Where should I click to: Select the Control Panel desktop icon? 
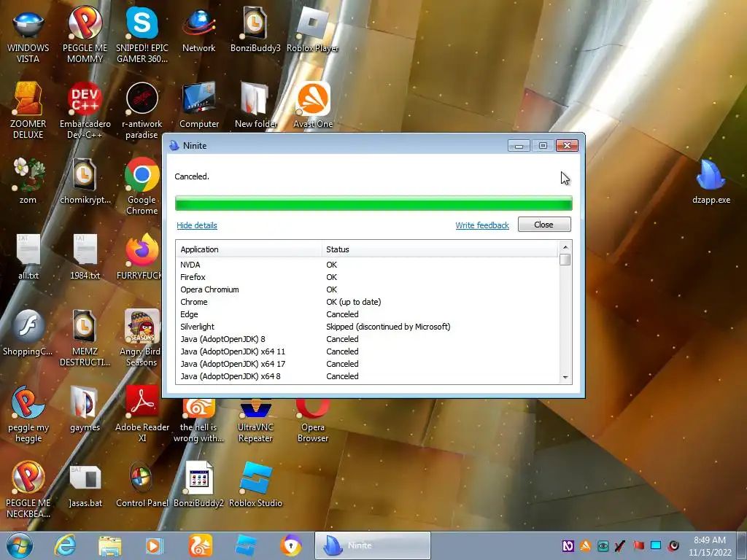pyautogui.click(x=142, y=485)
